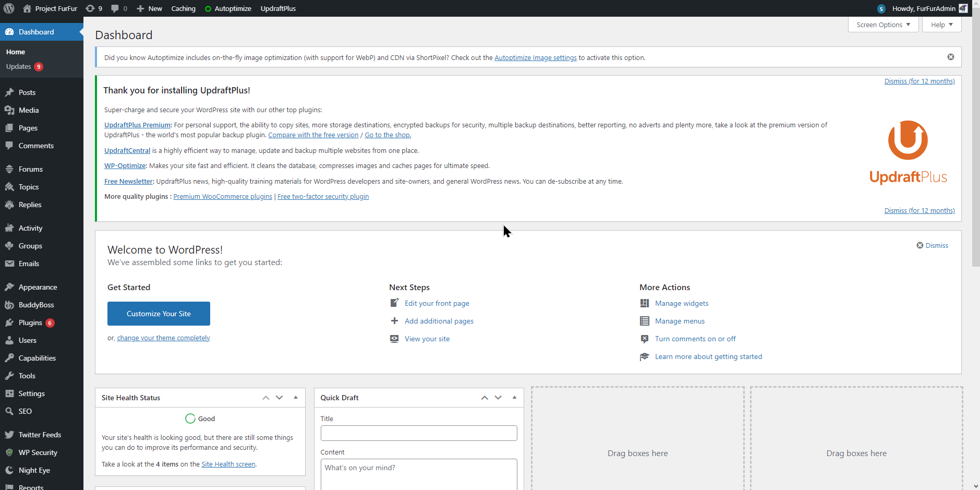Click the UpdraftPlus Premium link
980x490 pixels.
pos(137,125)
